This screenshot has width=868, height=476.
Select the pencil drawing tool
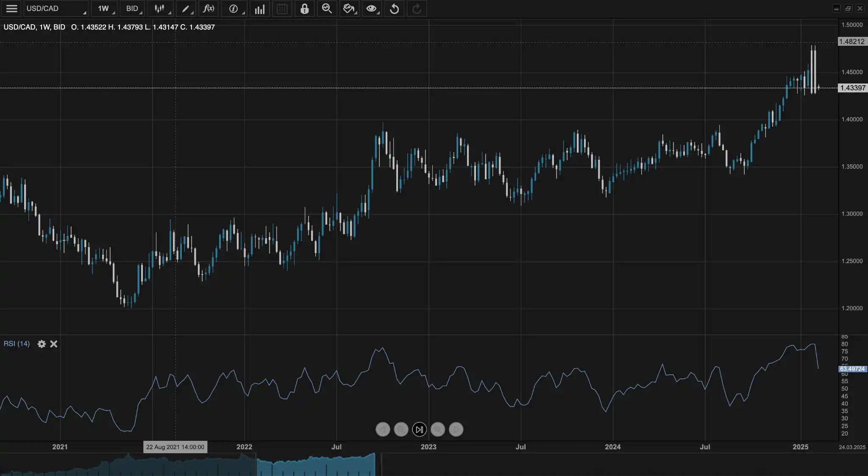point(186,8)
